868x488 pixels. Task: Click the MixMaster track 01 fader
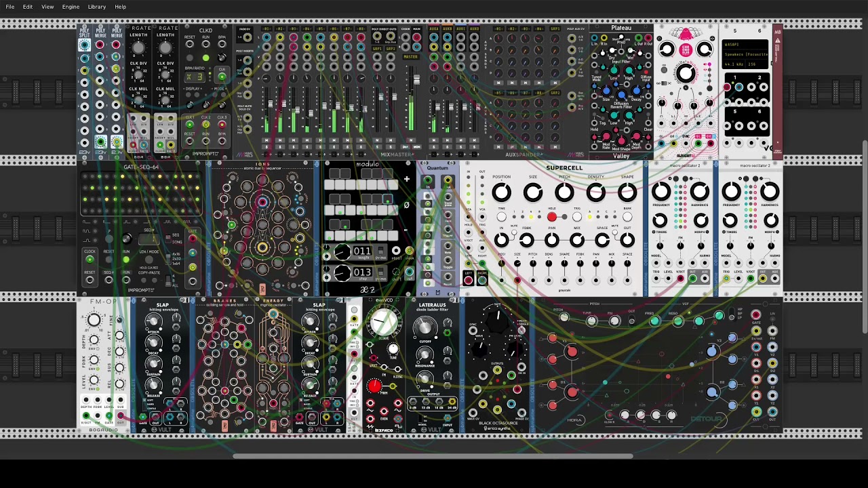pyautogui.click(x=271, y=103)
